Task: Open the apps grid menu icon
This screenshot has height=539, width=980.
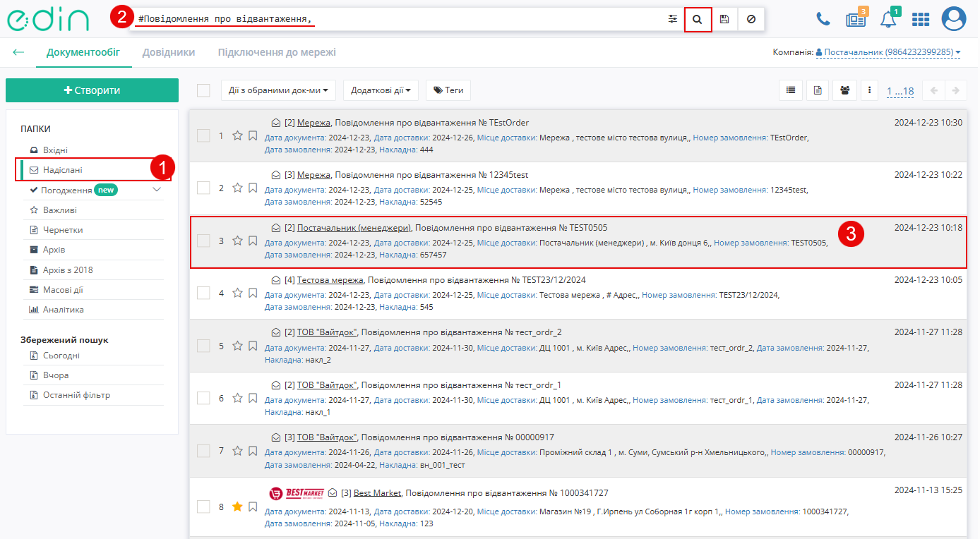Action: [921, 19]
